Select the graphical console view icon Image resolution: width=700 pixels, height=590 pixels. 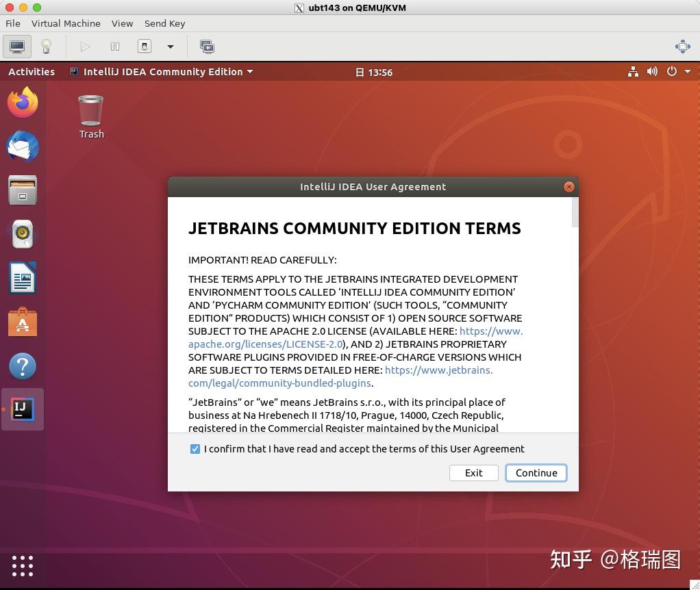(x=16, y=47)
